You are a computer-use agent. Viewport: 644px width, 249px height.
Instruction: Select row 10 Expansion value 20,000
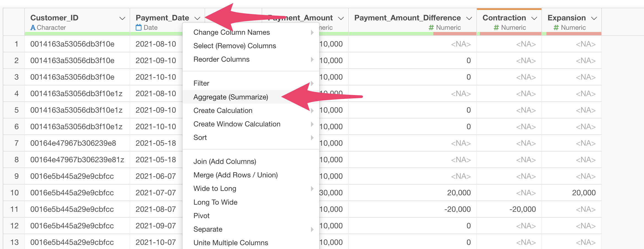pos(584,193)
